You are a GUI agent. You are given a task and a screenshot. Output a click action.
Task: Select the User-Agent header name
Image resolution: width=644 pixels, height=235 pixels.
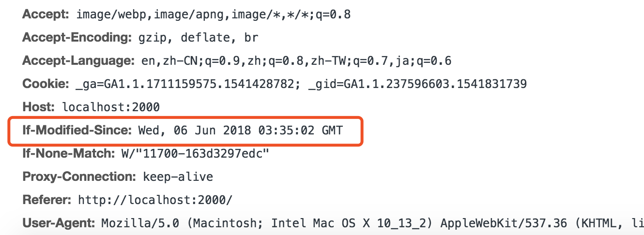pyautogui.click(x=59, y=223)
